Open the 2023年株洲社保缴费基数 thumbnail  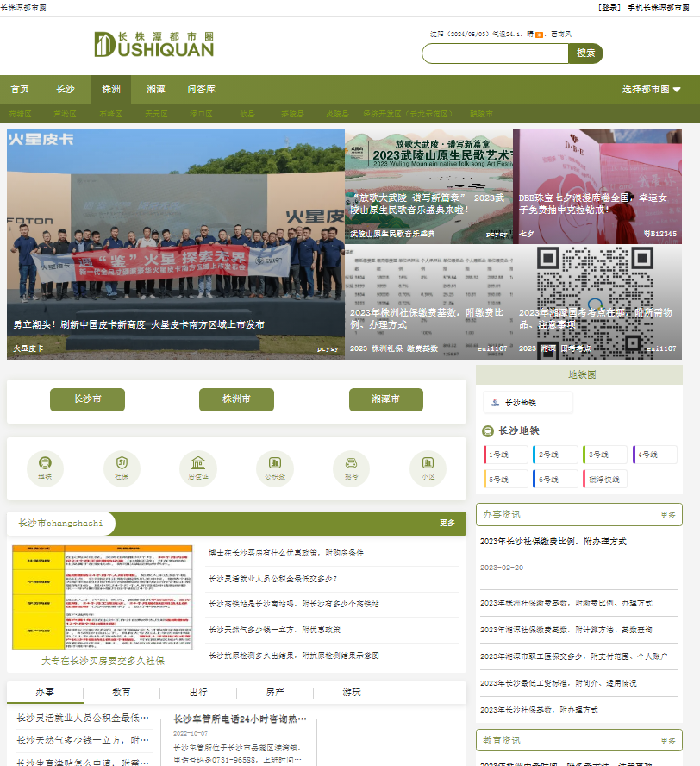point(428,303)
